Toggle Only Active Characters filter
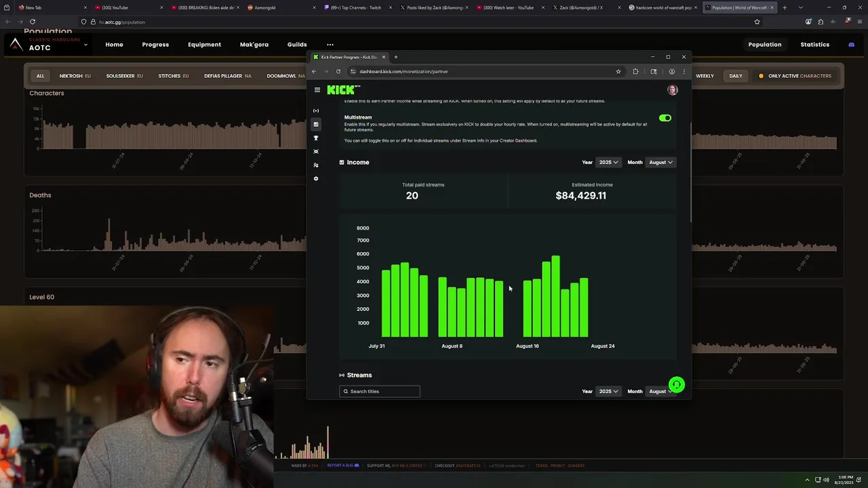This screenshot has width=868, height=488. tap(795, 76)
